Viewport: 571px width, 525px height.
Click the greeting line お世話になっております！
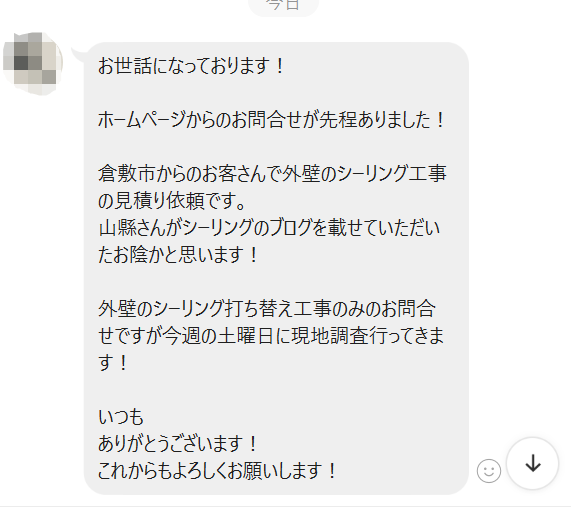(192, 67)
